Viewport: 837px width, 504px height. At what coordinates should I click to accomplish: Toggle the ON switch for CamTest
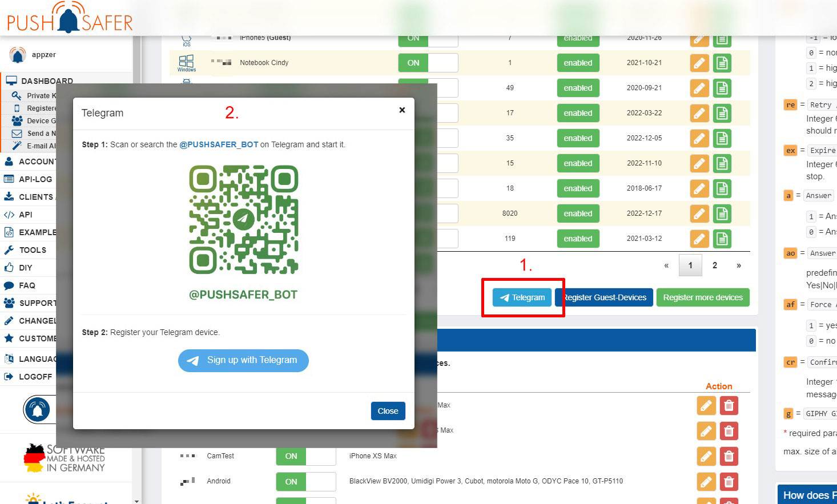[306, 456]
